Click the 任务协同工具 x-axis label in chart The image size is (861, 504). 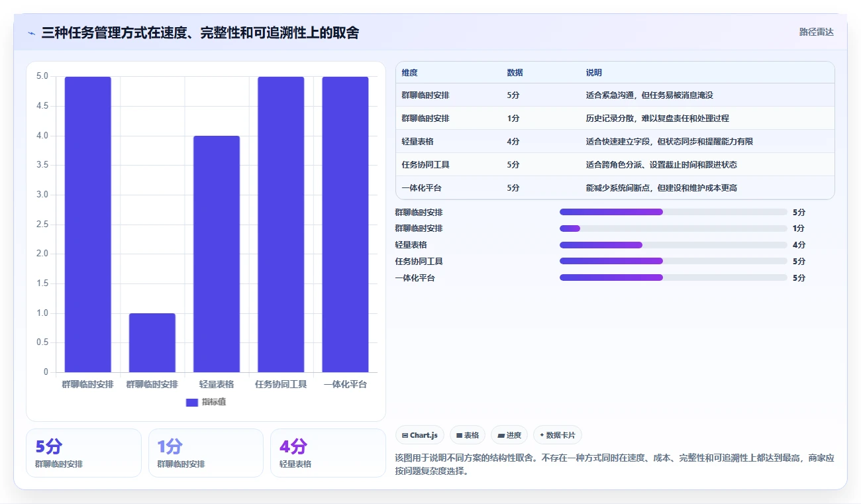[x=281, y=384]
